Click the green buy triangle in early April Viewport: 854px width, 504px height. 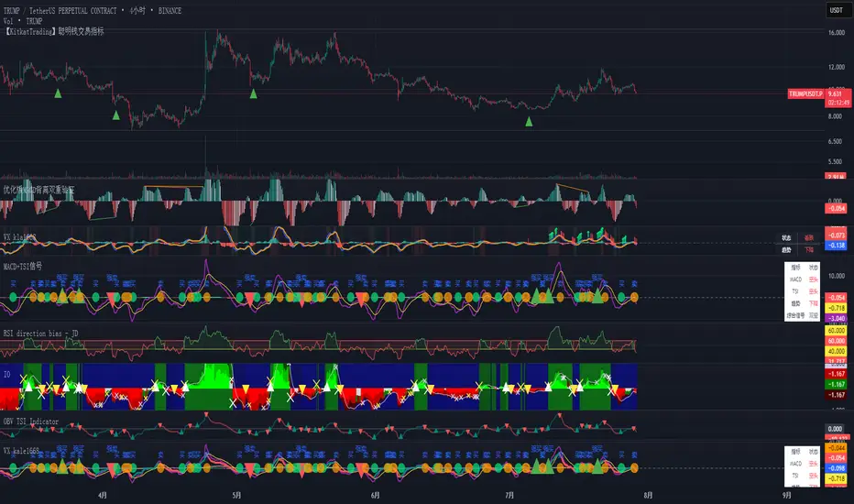click(116, 115)
